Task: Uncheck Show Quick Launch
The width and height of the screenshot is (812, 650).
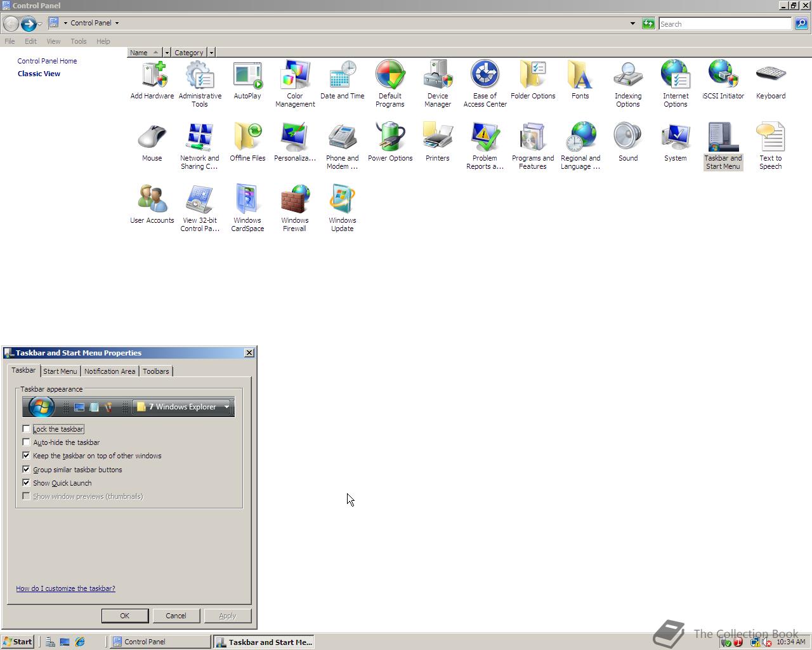Action: pyautogui.click(x=26, y=483)
